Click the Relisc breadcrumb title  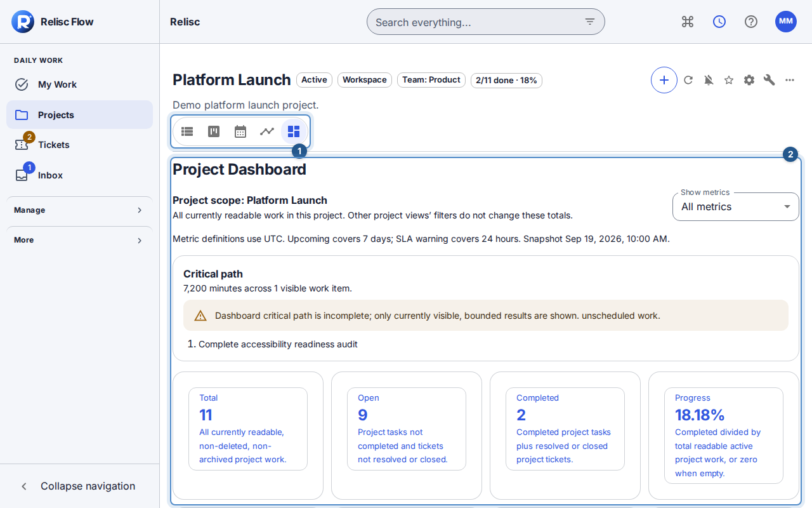185,22
